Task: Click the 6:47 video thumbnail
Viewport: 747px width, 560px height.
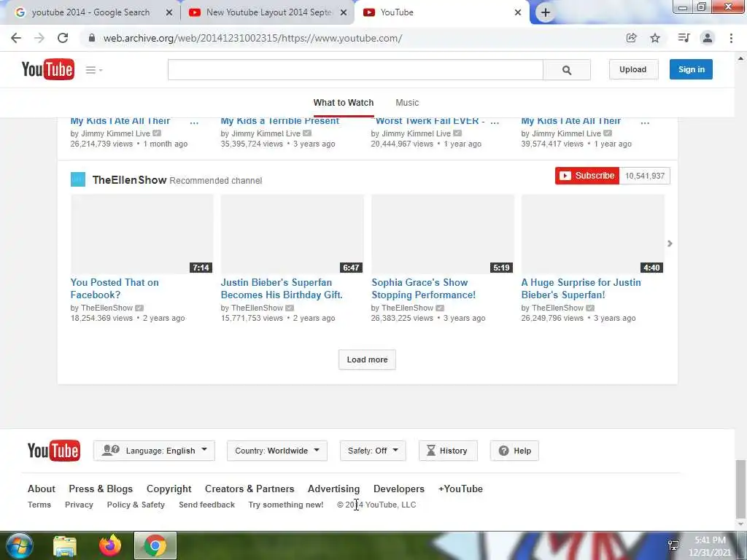Action: 292,234
